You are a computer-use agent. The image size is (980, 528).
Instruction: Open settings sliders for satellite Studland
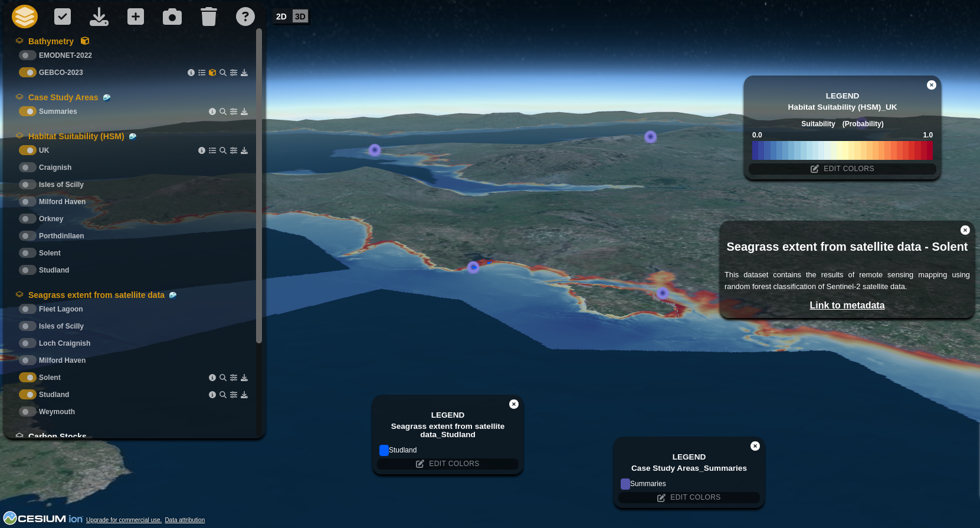(x=234, y=395)
